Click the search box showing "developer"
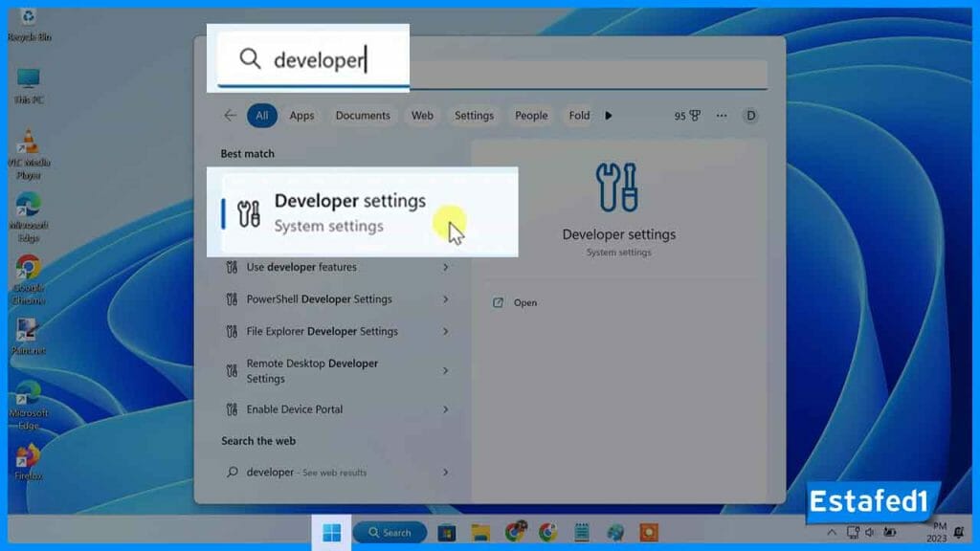This screenshot has width=980, height=551. [493, 60]
